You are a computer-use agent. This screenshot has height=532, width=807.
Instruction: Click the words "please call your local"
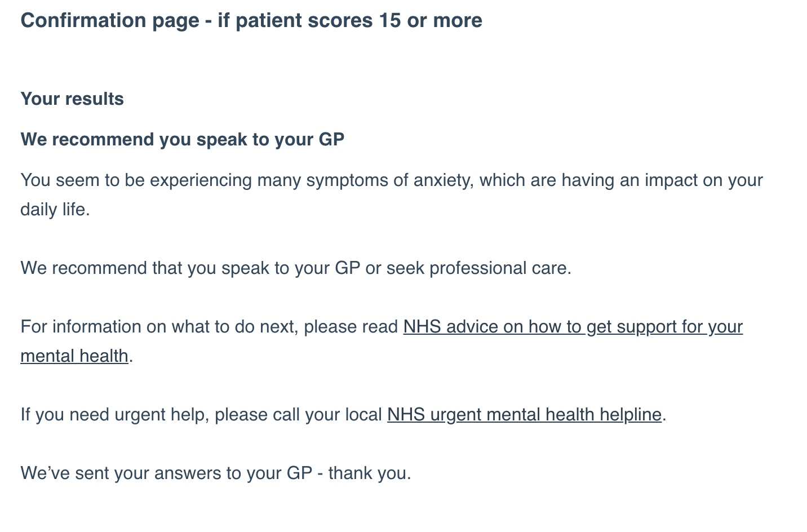[298, 415]
